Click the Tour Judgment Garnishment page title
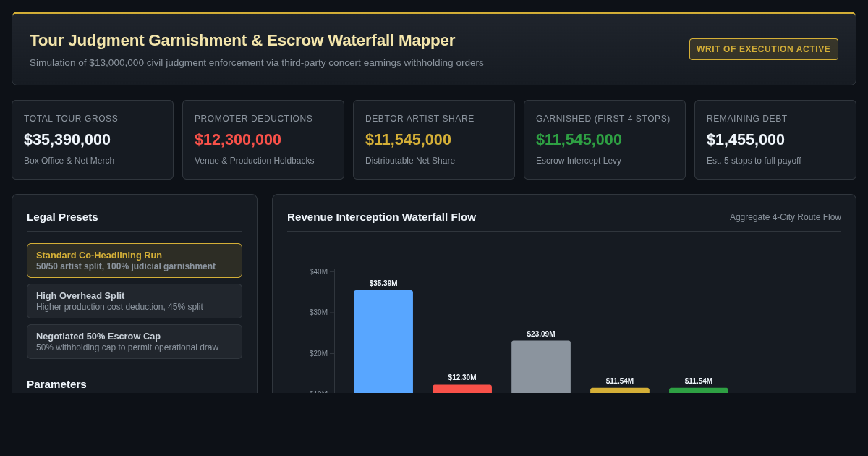This screenshot has width=868, height=456. (242, 41)
